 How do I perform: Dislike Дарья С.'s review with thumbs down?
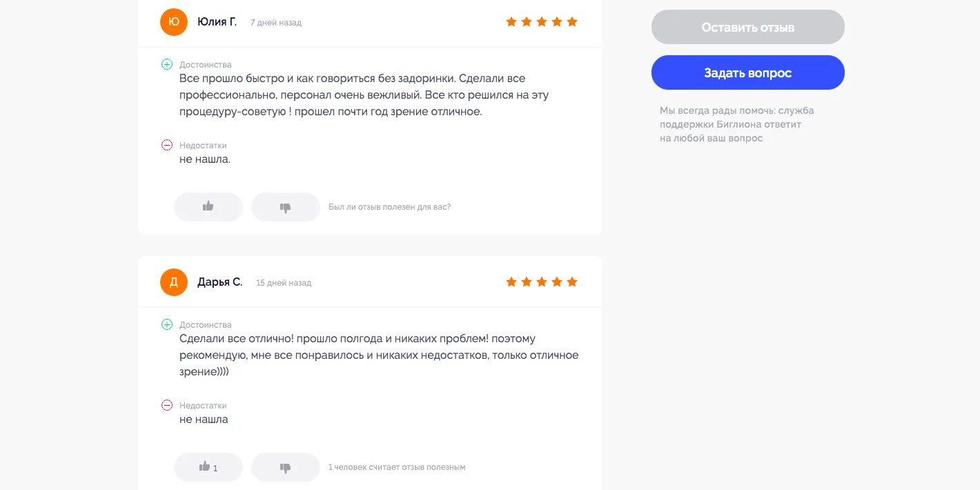(286, 467)
